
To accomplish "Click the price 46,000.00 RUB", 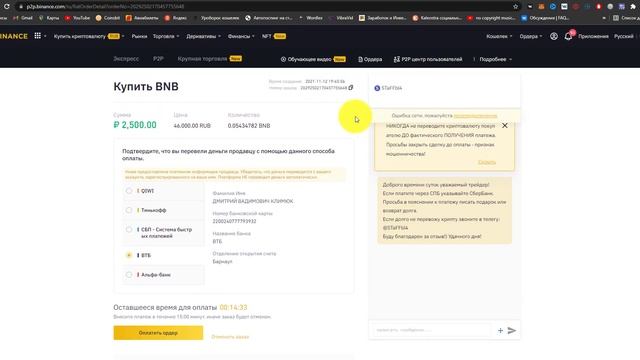I will [192, 126].
